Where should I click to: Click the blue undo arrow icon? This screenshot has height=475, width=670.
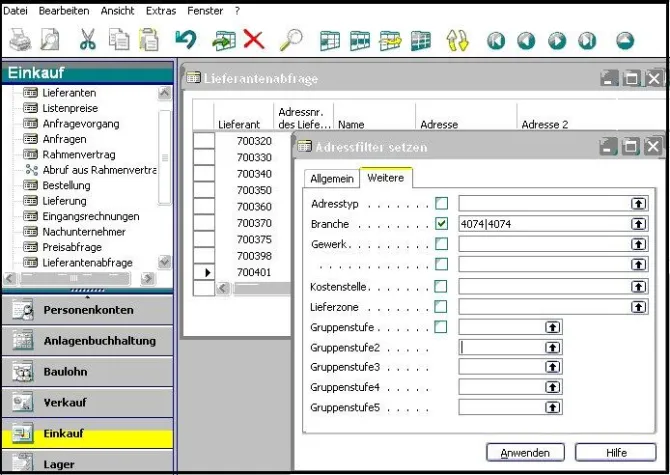tap(185, 40)
